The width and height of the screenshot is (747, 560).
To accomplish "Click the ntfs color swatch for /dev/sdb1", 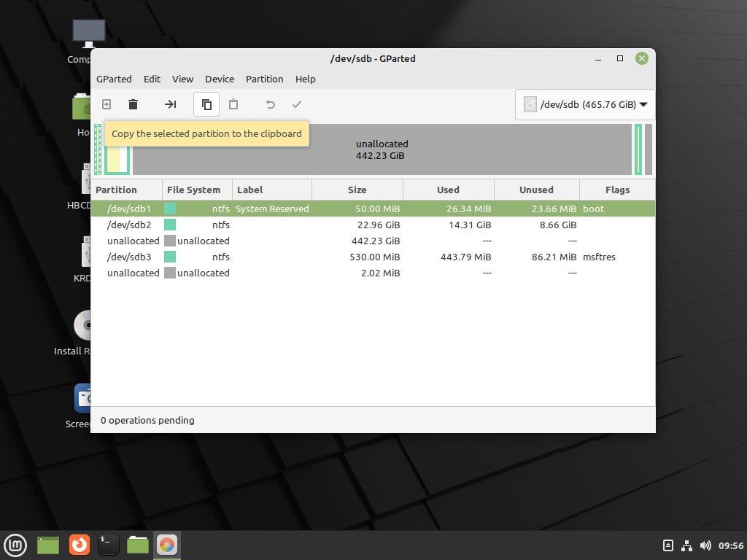I will click(170, 209).
